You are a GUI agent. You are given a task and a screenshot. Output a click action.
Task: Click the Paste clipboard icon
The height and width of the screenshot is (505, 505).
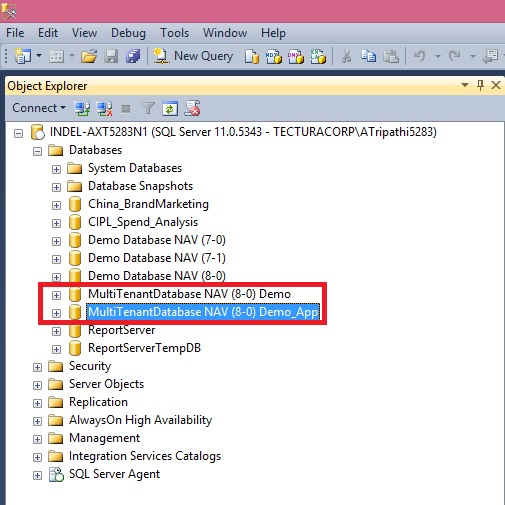pos(391,56)
